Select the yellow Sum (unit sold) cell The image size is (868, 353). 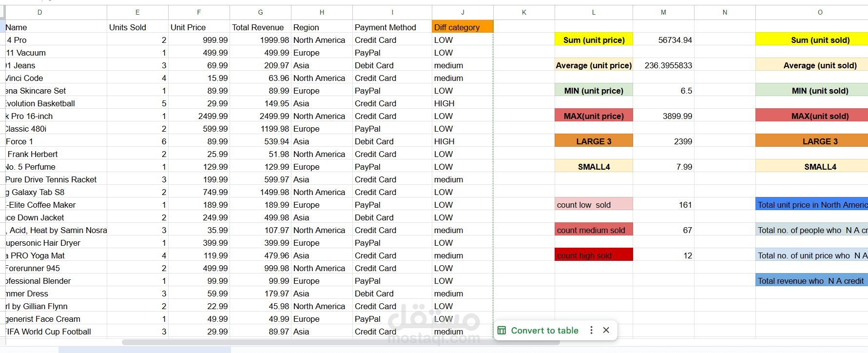[812, 40]
